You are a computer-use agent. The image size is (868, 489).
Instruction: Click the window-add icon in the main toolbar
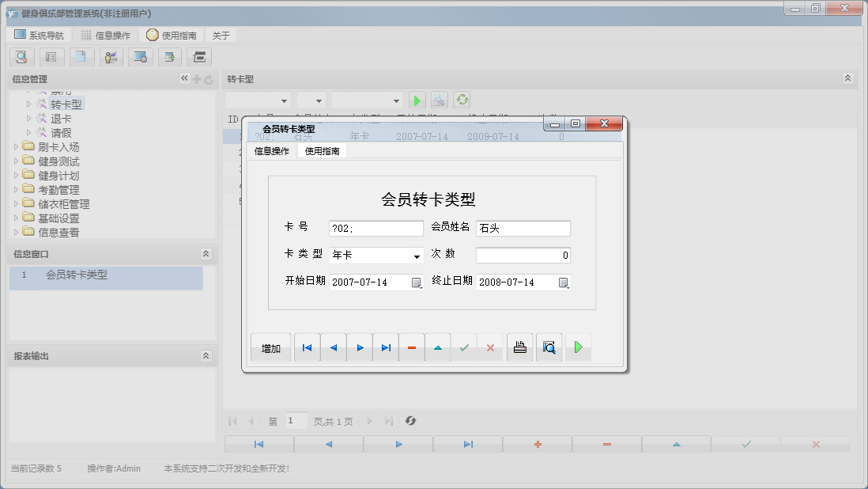(x=171, y=57)
